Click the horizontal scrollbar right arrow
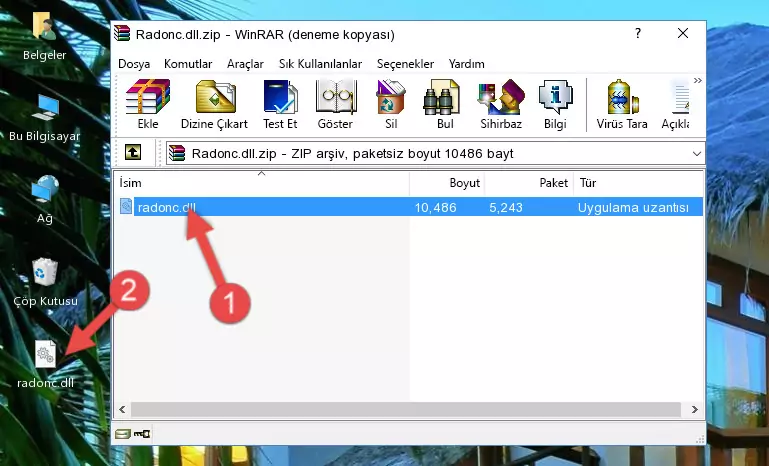 pos(694,409)
